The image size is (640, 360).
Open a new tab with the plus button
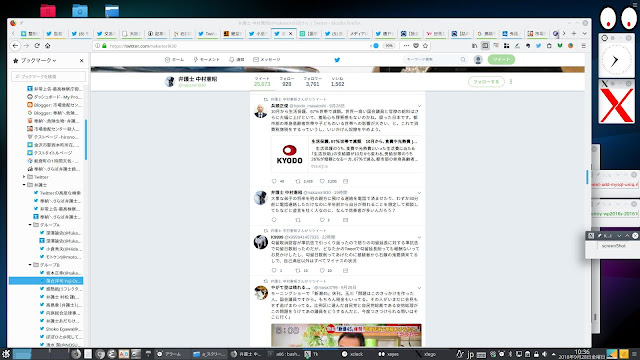click(574, 33)
